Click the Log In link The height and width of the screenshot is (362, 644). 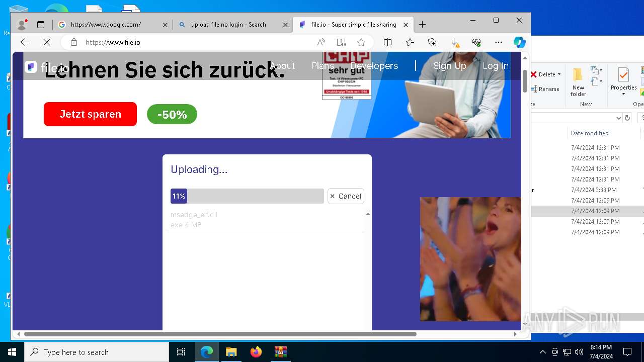pos(495,66)
